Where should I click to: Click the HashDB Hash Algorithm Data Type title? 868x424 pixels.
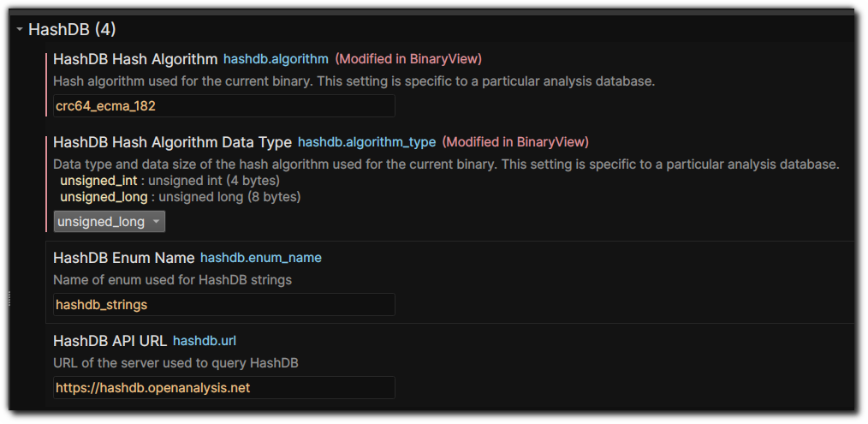(x=172, y=142)
